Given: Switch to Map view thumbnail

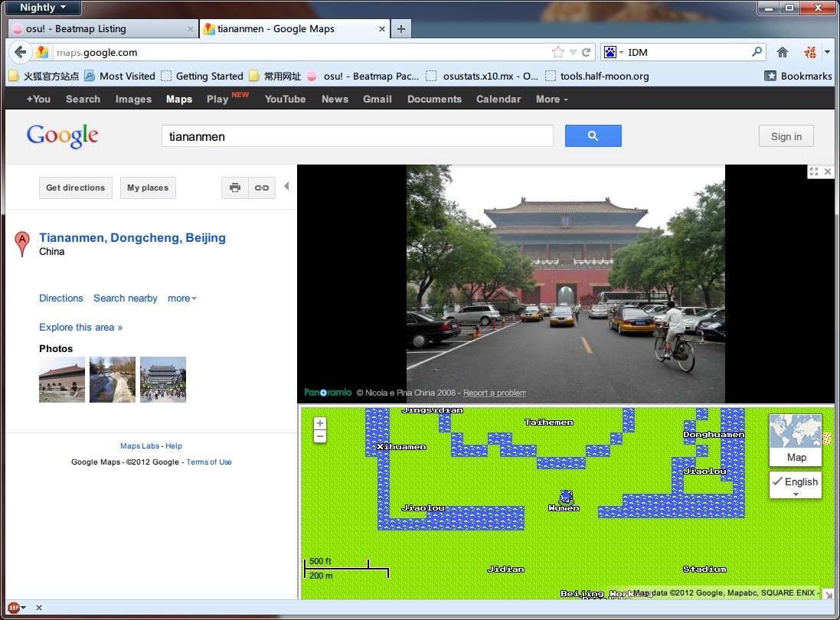Looking at the screenshot, I should pyautogui.click(x=796, y=440).
